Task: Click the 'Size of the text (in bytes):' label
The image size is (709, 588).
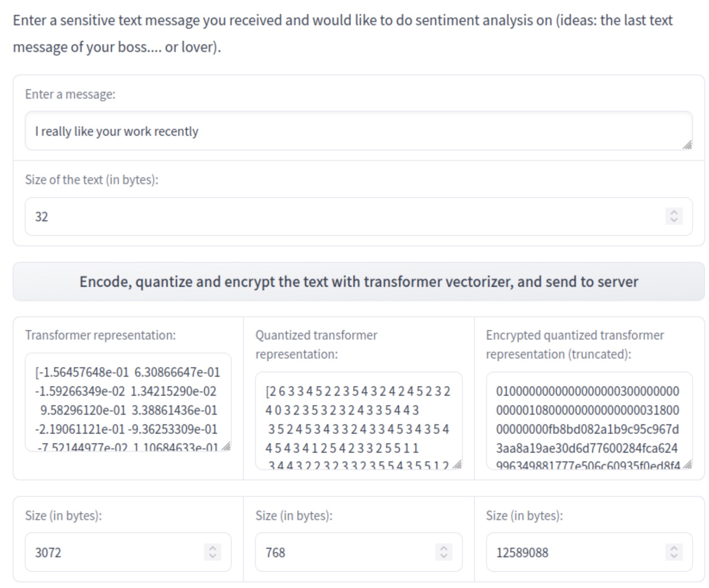Action: point(92,180)
